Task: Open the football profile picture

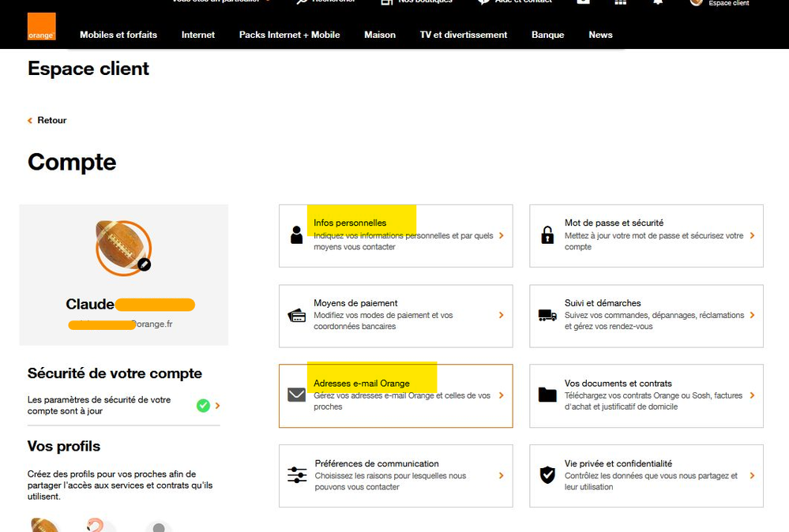Action: (122, 247)
